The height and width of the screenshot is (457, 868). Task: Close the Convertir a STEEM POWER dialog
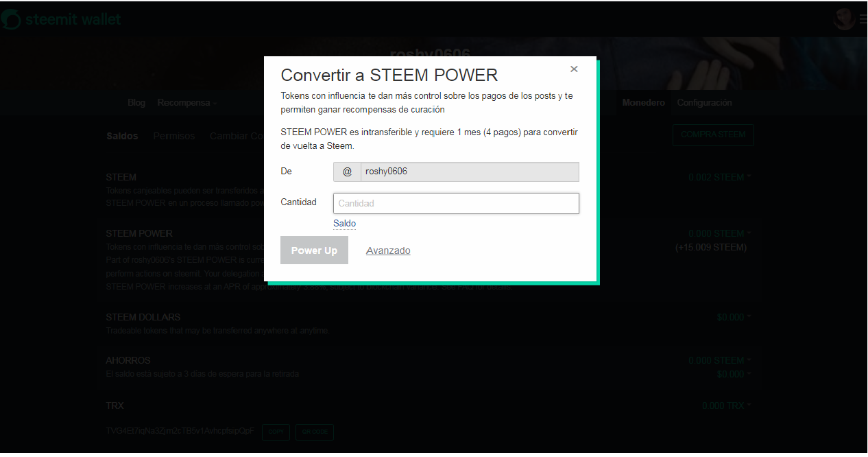pos(574,69)
